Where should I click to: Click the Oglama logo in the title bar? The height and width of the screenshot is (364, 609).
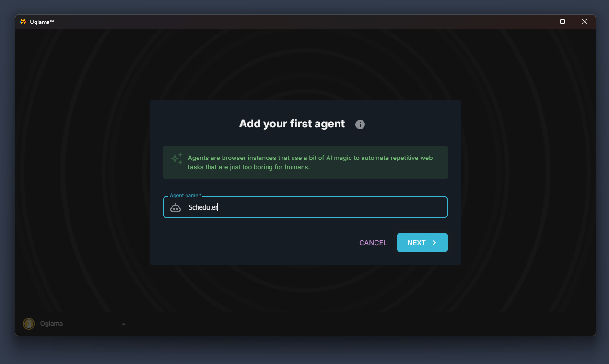(23, 22)
